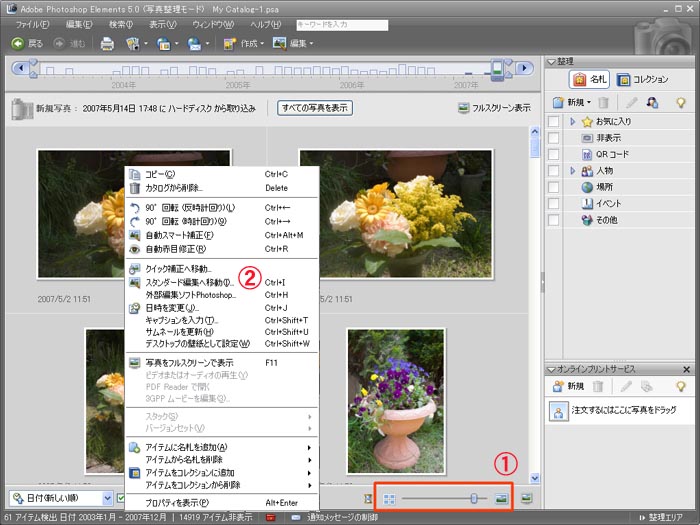Click the get photos icon in the toolbar

[x=133, y=44]
